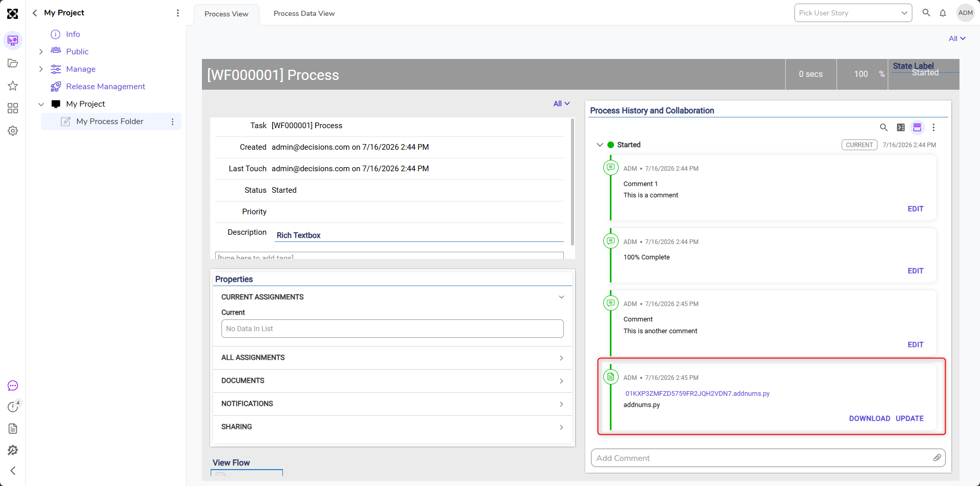980x486 pixels.
Task: Click the Release Management rocket icon
Action: point(56,87)
